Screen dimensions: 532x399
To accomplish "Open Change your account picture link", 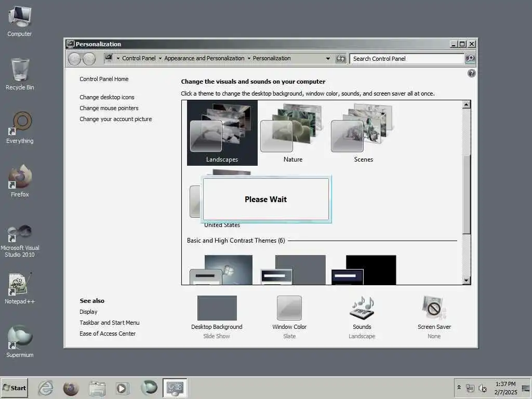I will pos(116,119).
